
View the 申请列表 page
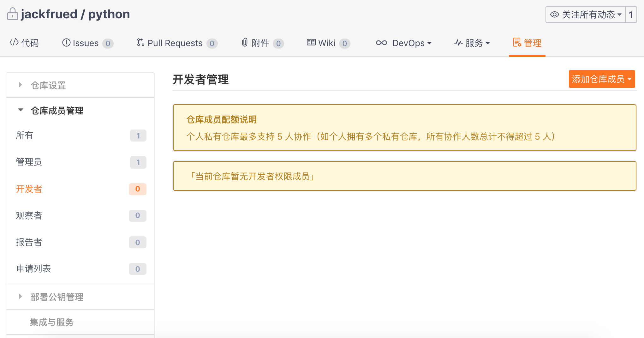point(33,269)
